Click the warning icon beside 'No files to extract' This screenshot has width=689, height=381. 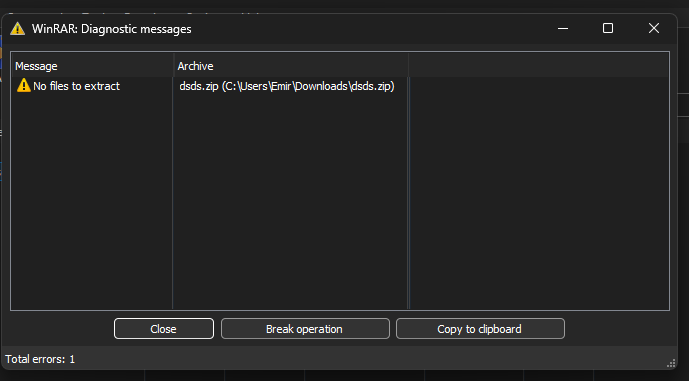(23, 86)
